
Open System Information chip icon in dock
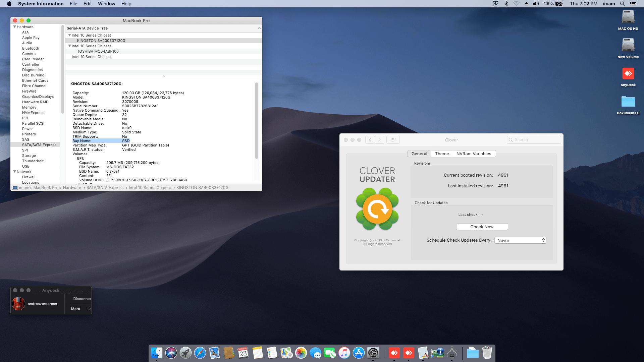click(x=437, y=353)
